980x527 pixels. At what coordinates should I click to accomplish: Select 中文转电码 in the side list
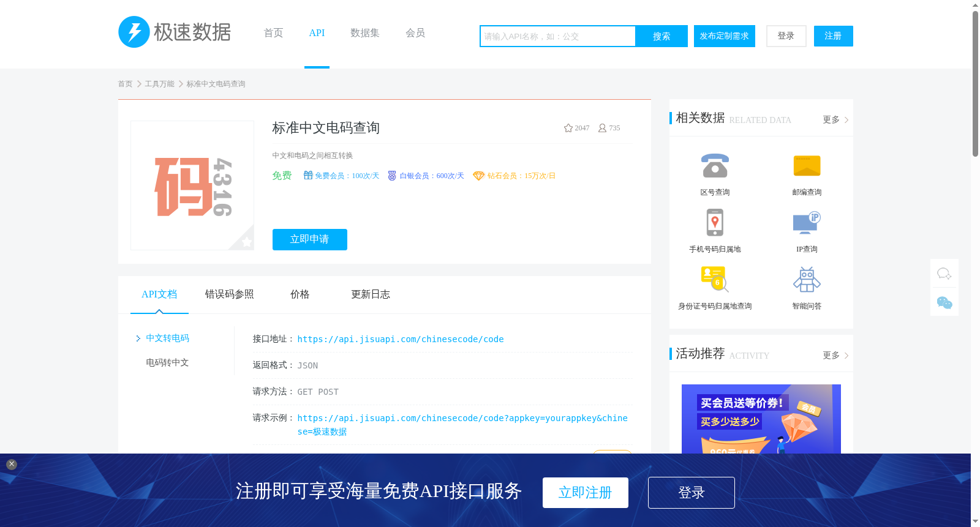[167, 338]
